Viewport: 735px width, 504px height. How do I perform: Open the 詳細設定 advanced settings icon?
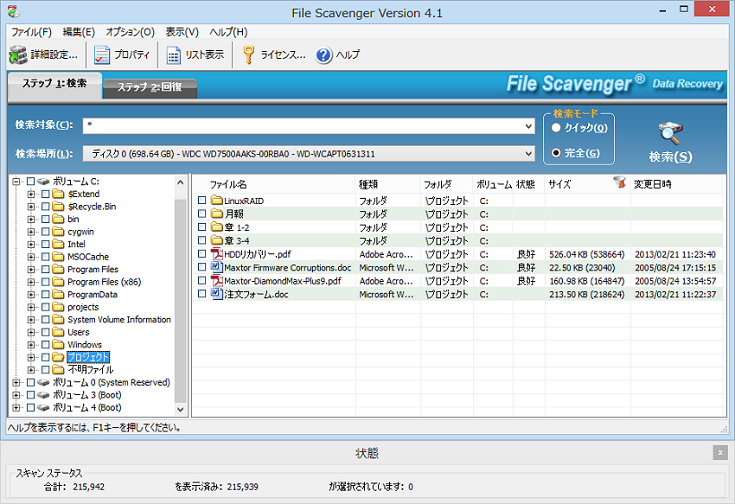(18, 55)
